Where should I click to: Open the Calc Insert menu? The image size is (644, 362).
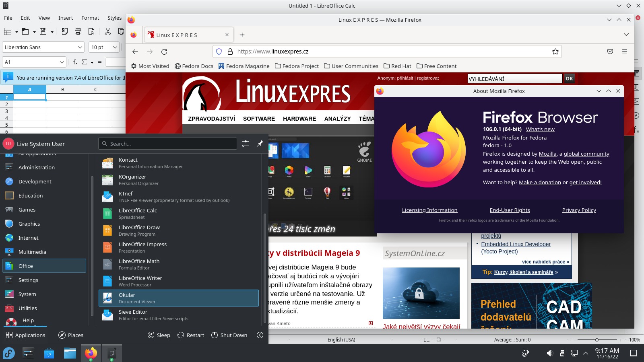click(x=66, y=18)
